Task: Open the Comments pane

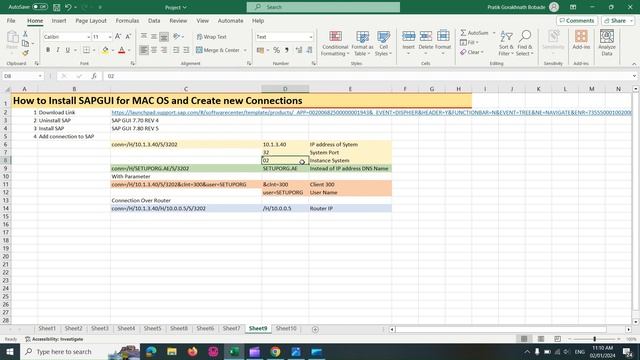Action: coord(577,20)
